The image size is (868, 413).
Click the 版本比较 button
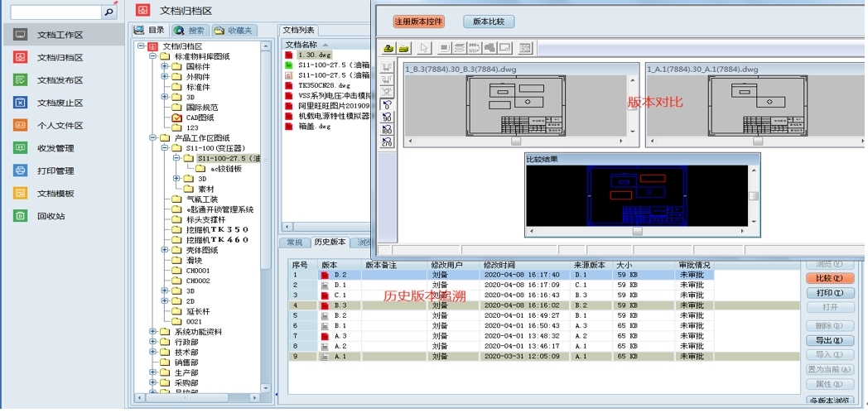(x=489, y=22)
